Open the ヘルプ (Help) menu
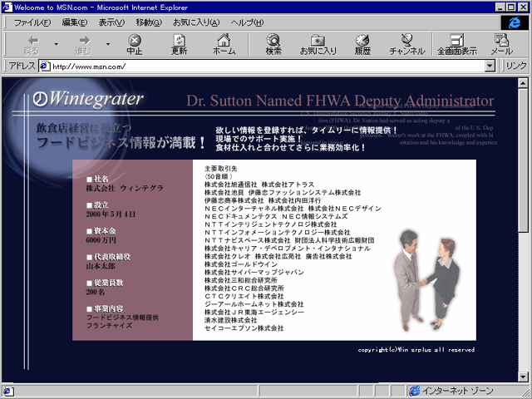532x399 pixels. (x=247, y=22)
